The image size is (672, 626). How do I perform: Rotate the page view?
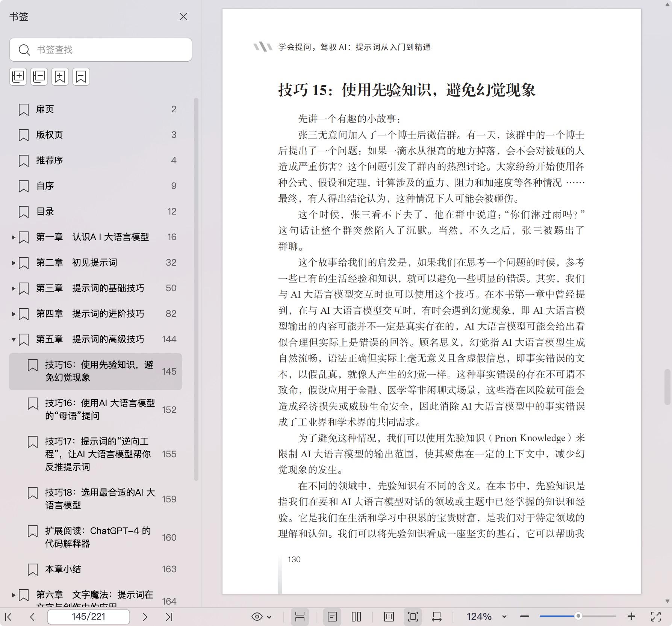coord(437,617)
